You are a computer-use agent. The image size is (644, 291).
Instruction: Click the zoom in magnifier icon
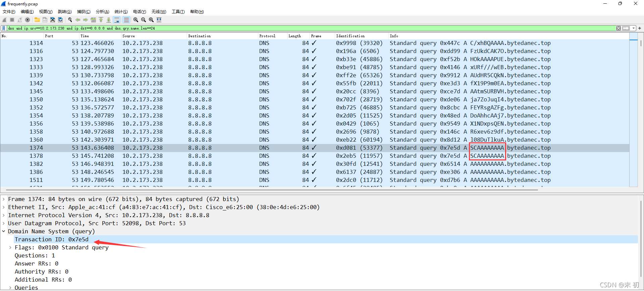(x=136, y=20)
